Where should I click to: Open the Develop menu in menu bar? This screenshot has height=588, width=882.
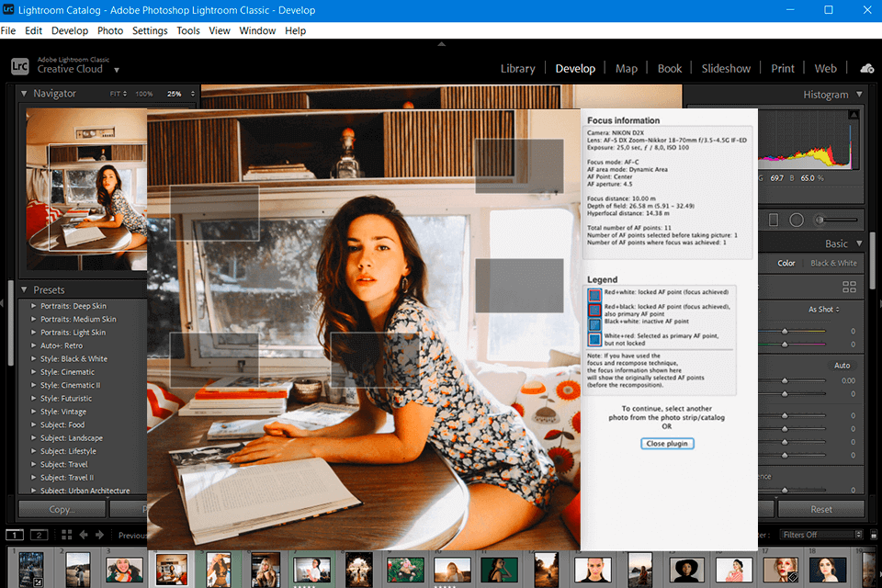pos(70,30)
